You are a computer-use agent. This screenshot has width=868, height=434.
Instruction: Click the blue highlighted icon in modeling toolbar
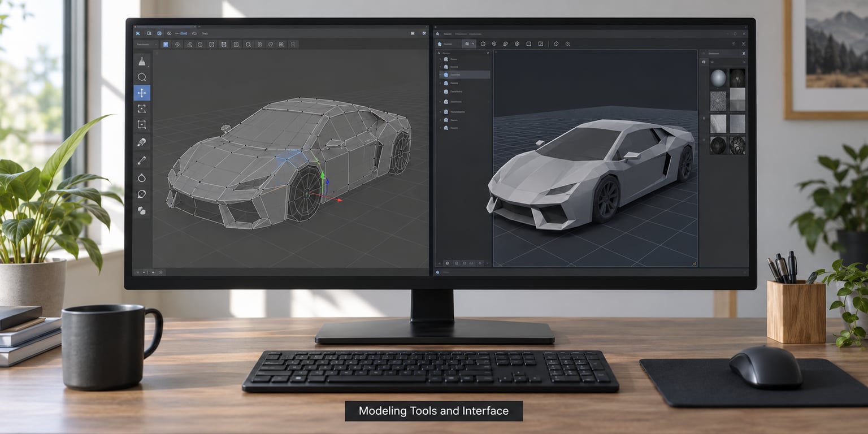[166, 44]
